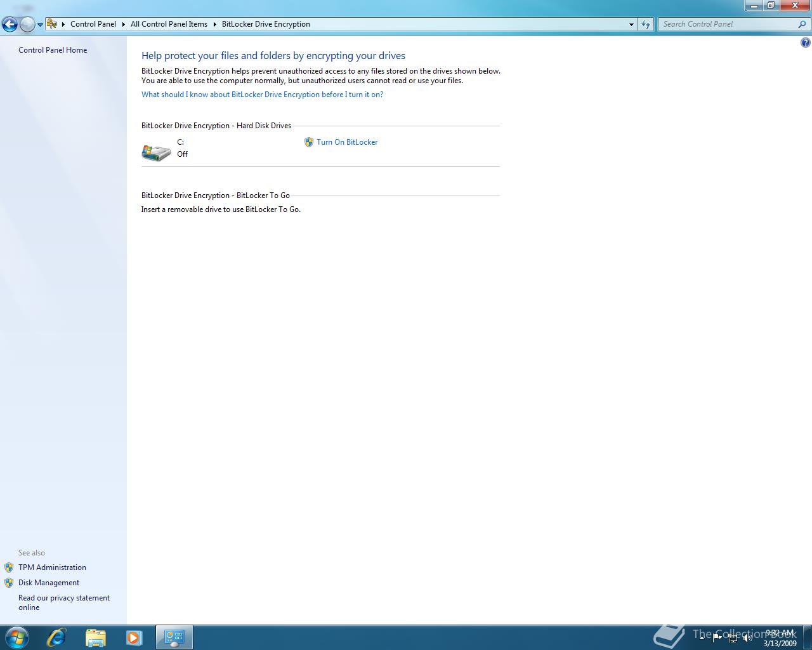Viewport: 812px width, 650px height.
Task: Click the 'See also' heading in sidebar
Action: tap(32, 553)
